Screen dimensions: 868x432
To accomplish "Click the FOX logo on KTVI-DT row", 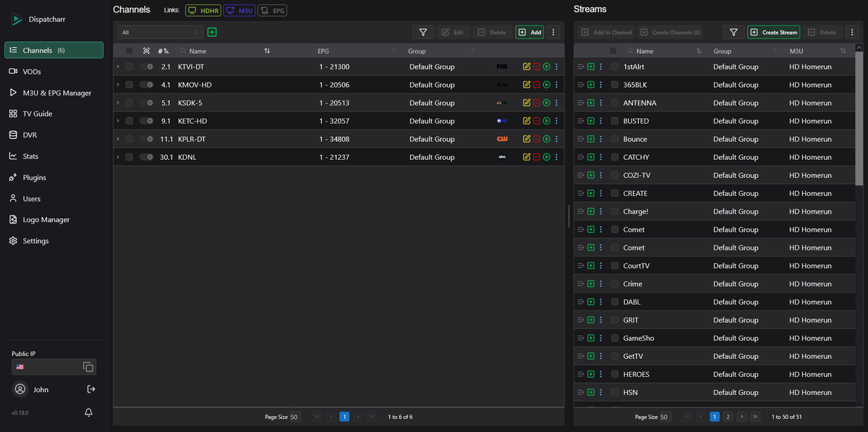I will pyautogui.click(x=502, y=67).
